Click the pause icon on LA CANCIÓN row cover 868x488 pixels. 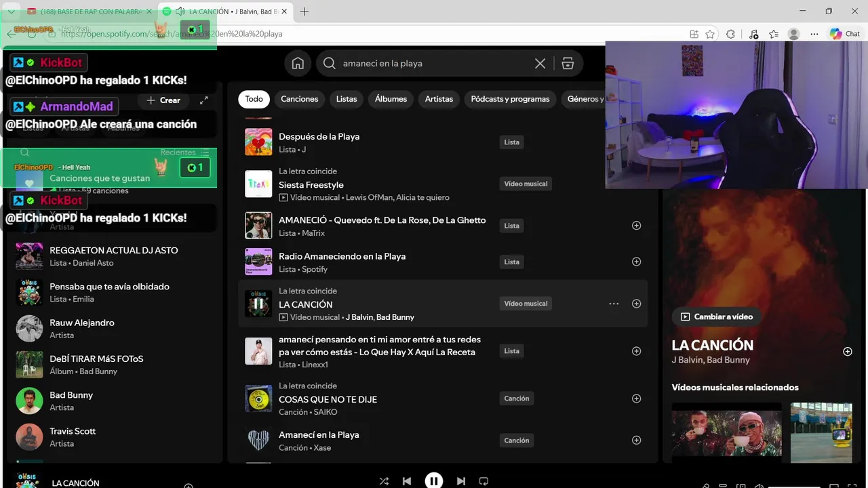258,304
